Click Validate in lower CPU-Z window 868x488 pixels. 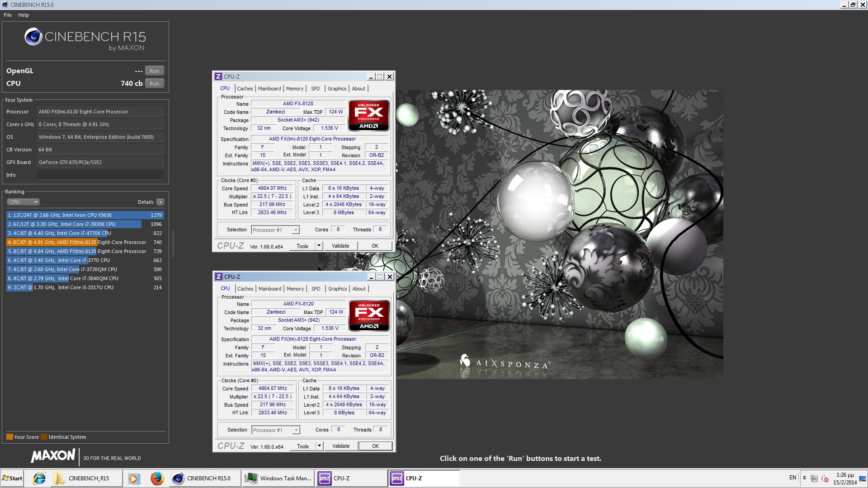pos(341,446)
